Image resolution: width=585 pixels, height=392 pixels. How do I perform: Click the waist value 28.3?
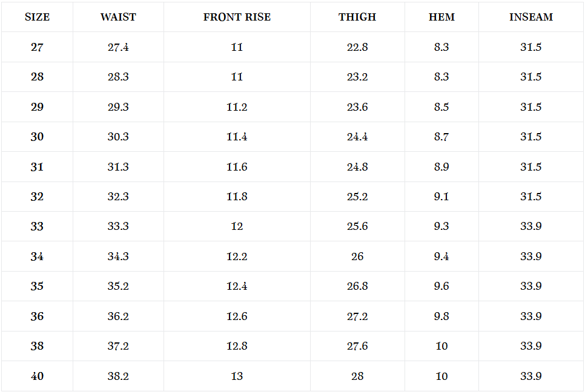pyautogui.click(x=118, y=77)
